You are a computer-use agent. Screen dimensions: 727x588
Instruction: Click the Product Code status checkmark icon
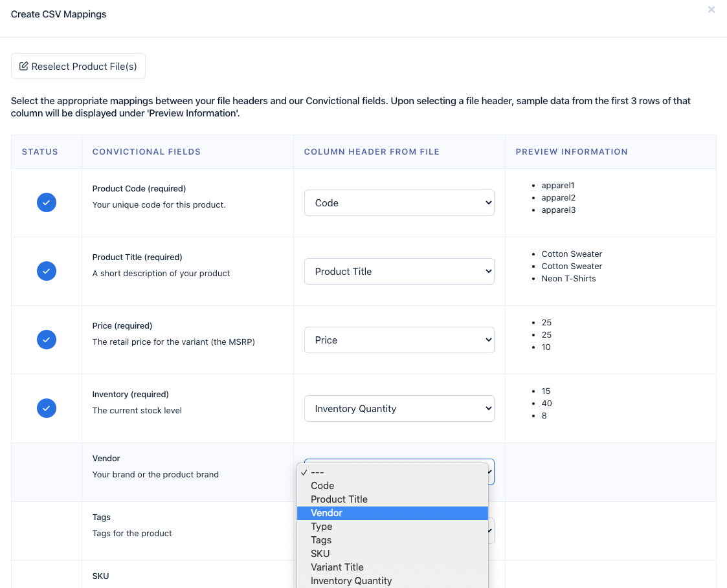[47, 202]
